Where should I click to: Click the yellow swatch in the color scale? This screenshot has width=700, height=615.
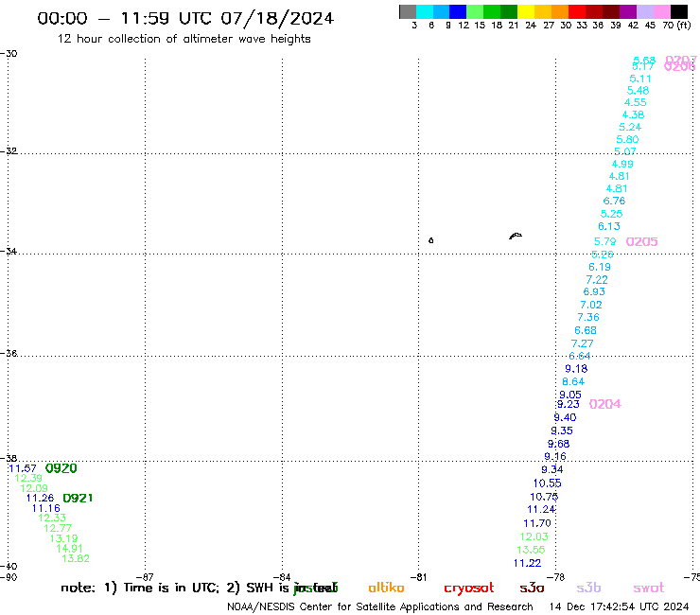click(526, 11)
